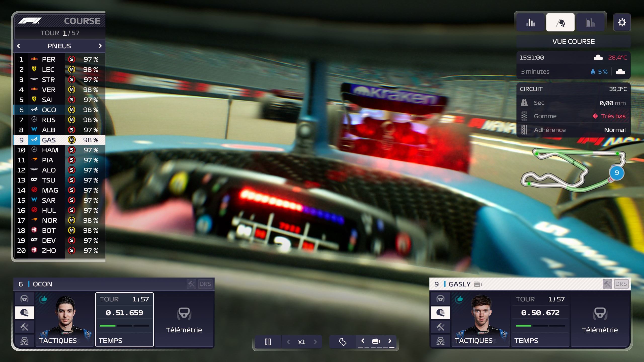Select the race flag view tab
The width and height of the screenshot is (644, 362).
(x=560, y=22)
